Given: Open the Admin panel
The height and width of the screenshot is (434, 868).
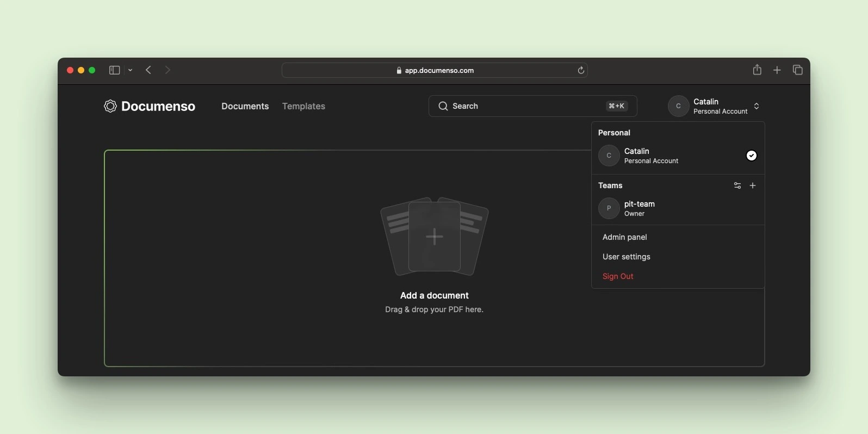Looking at the screenshot, I should point(624,237).
